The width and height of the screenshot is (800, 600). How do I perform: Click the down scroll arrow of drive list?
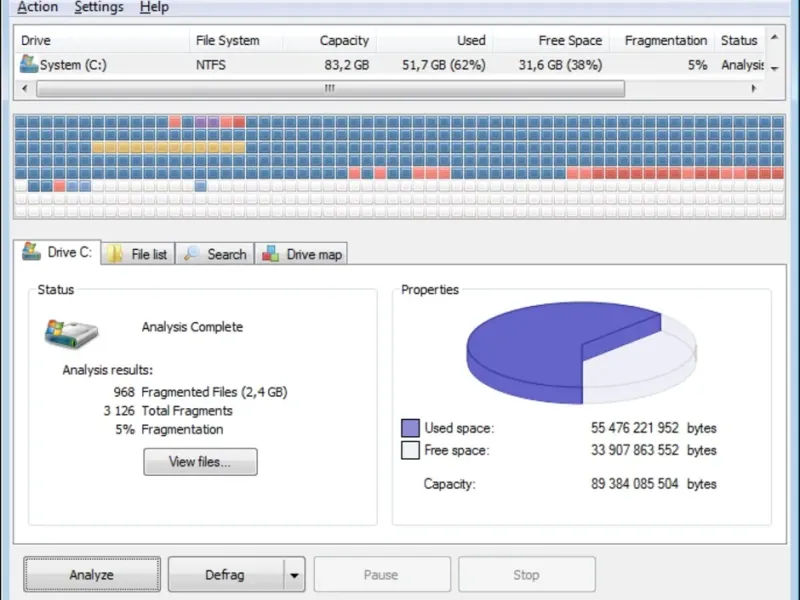[774, 69]
